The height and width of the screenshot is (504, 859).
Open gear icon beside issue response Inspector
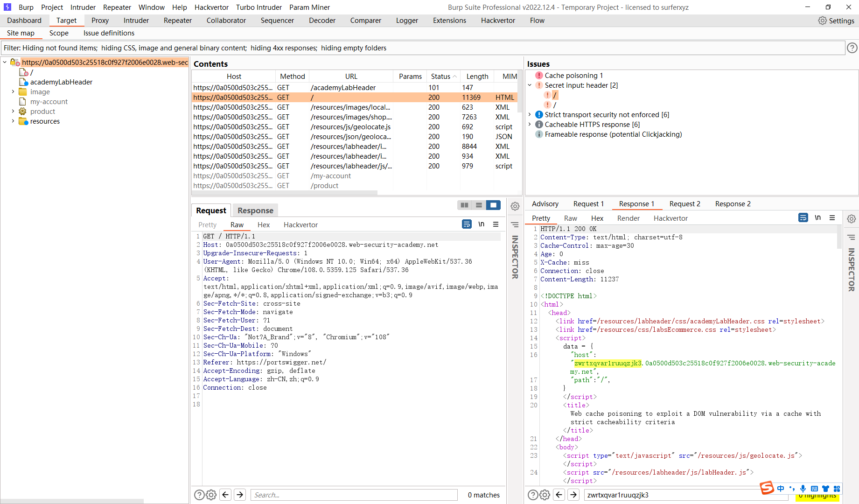(852, 219)
